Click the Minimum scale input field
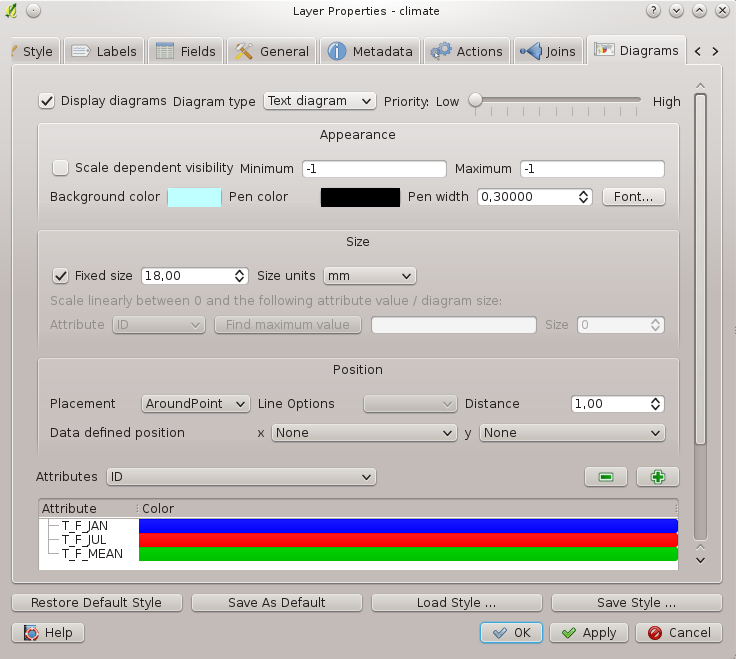Viewport: 736px width, 659px height. (x=374, y=169)
